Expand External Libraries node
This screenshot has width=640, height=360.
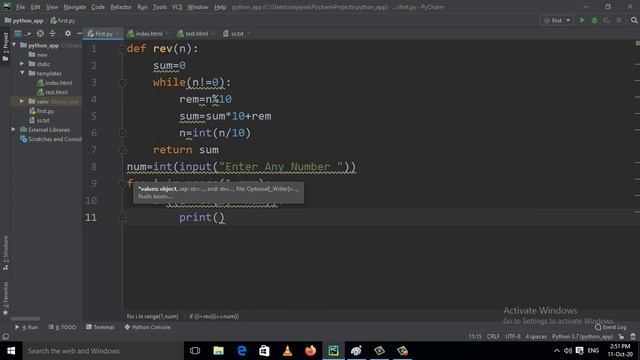coord(13,129)
